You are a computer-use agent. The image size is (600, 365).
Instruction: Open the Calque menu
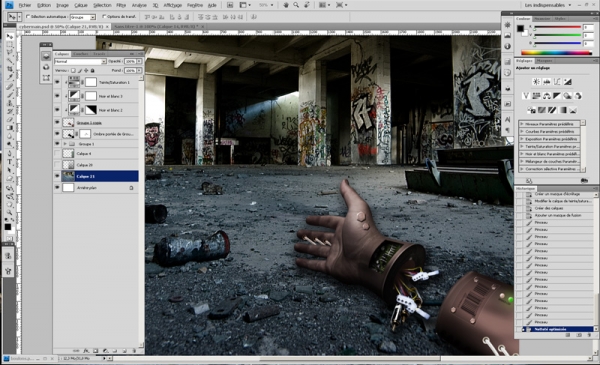80,5
